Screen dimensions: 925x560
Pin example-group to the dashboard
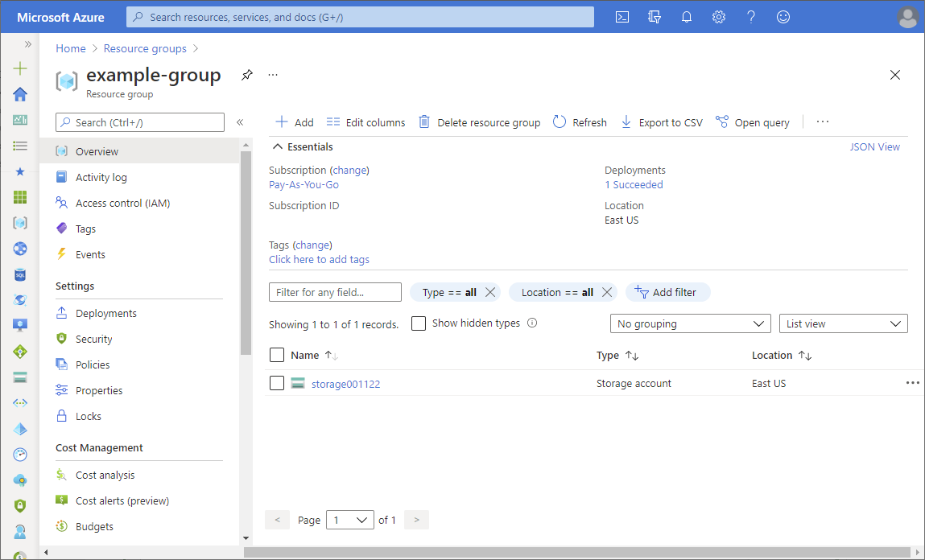click(247, 75)
